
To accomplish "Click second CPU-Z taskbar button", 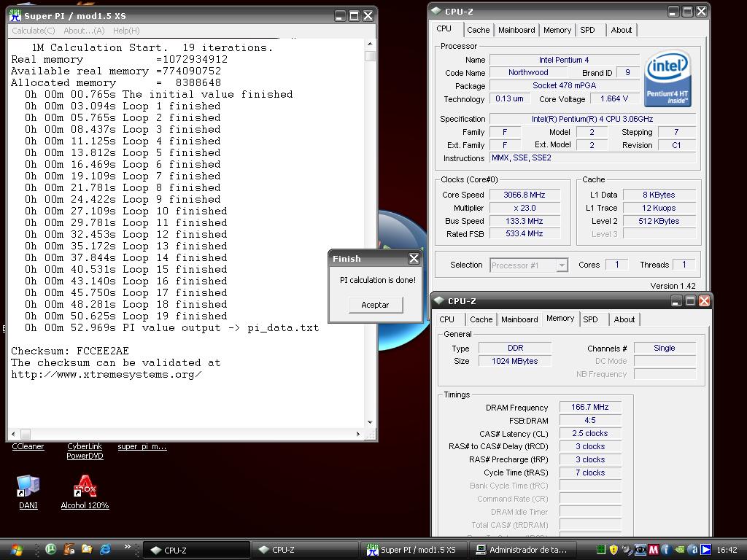I will pyautogui.click(x=304, y=550).
